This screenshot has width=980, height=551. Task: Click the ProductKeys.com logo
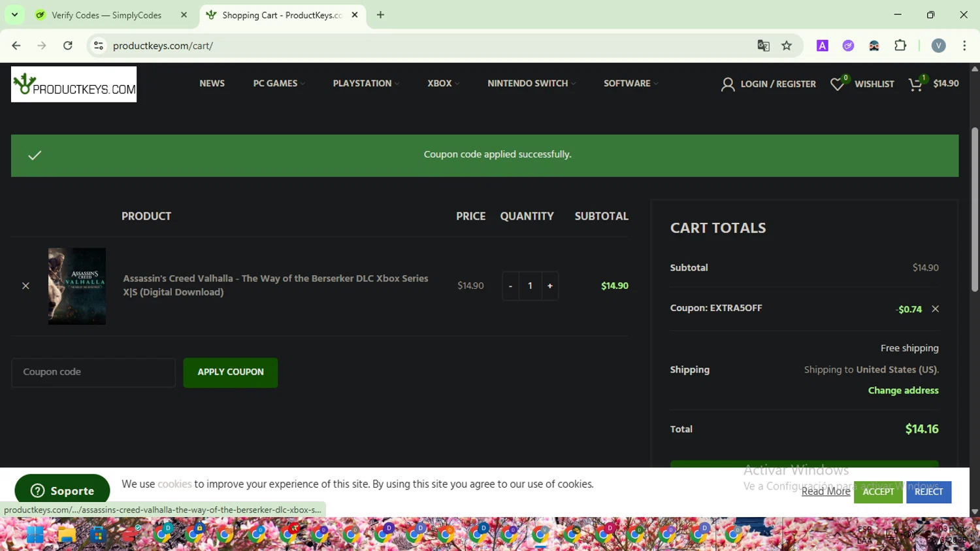74,84
